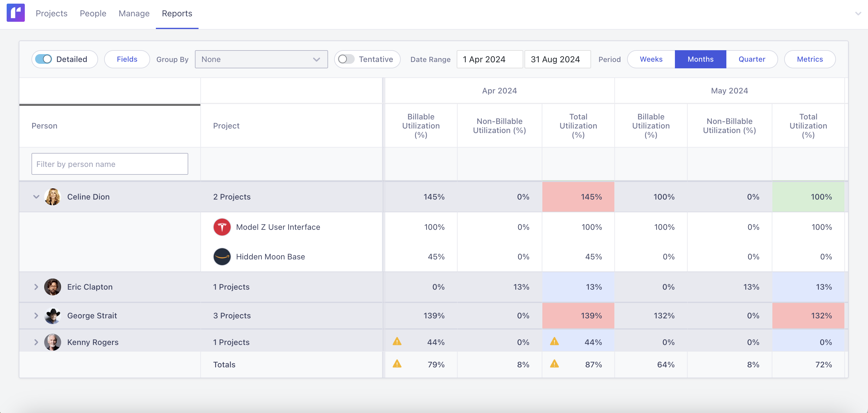This screenshot has height=413, width=868.
Task: Click the Metrics button
Action: click(810, 59)
